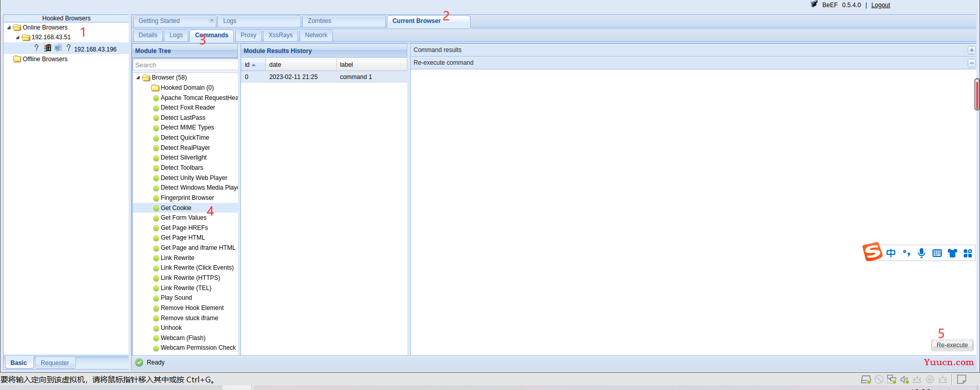Select hooked browser 192.168.43.196
The image size is (980, 390).
pyautogui.click(x=95, y=49)
